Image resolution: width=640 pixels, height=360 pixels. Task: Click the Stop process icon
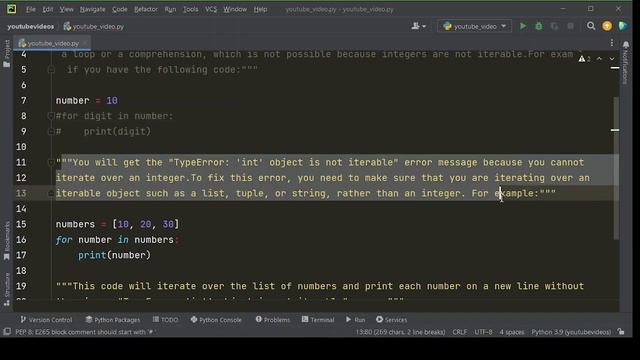click(x=571, y=26)
